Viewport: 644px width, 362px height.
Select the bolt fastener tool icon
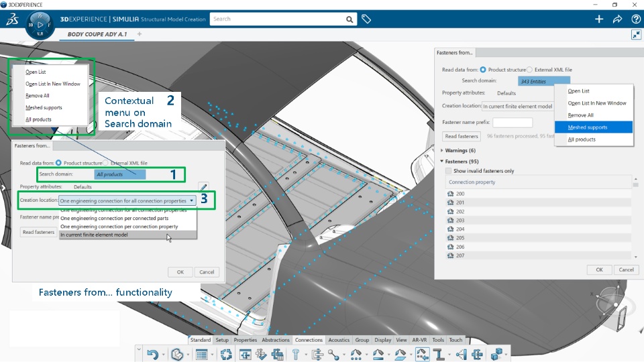(296, 354)
